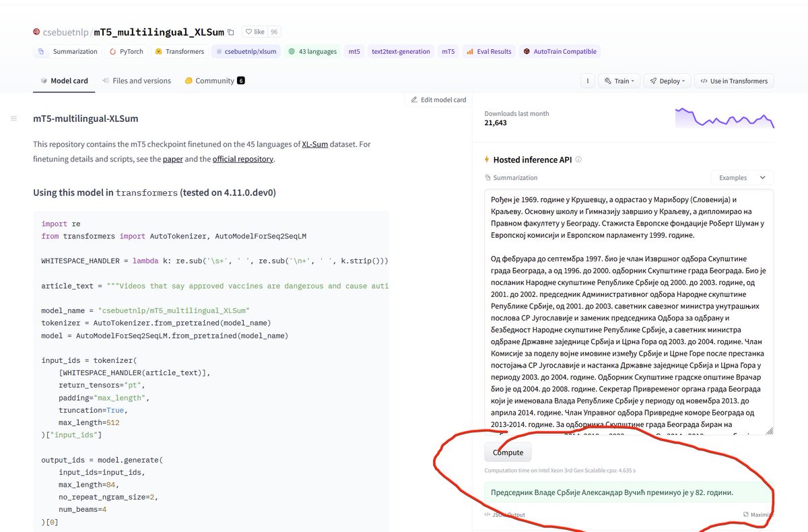This screenshot has height=532, width=808.
Task: Click the generated summary output text
Action: [x=612, y=493]
